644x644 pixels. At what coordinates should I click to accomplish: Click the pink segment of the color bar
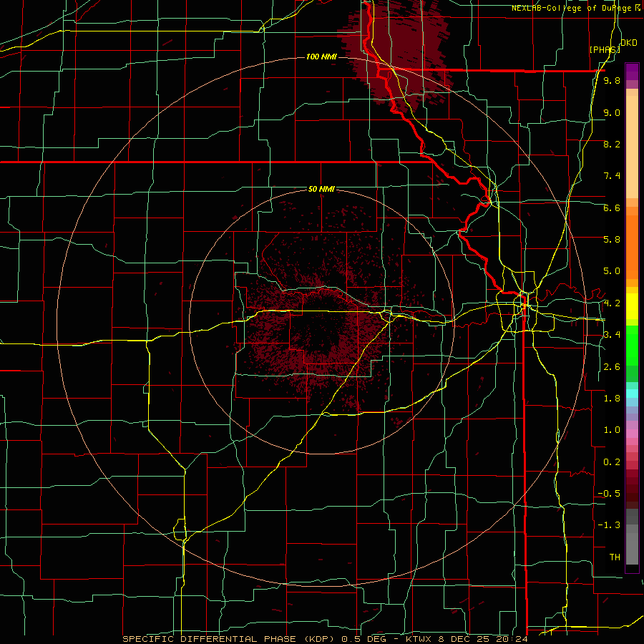tap(632, 434)
